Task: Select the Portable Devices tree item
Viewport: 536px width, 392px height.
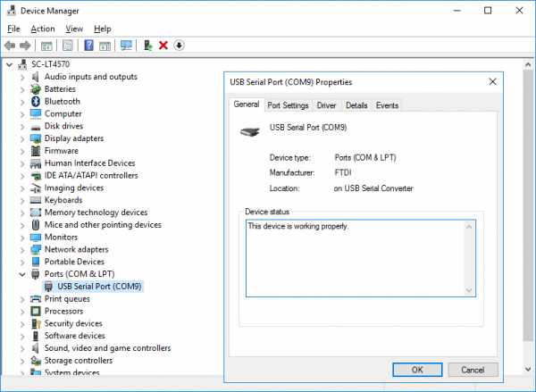Action: tap(74, 262)
